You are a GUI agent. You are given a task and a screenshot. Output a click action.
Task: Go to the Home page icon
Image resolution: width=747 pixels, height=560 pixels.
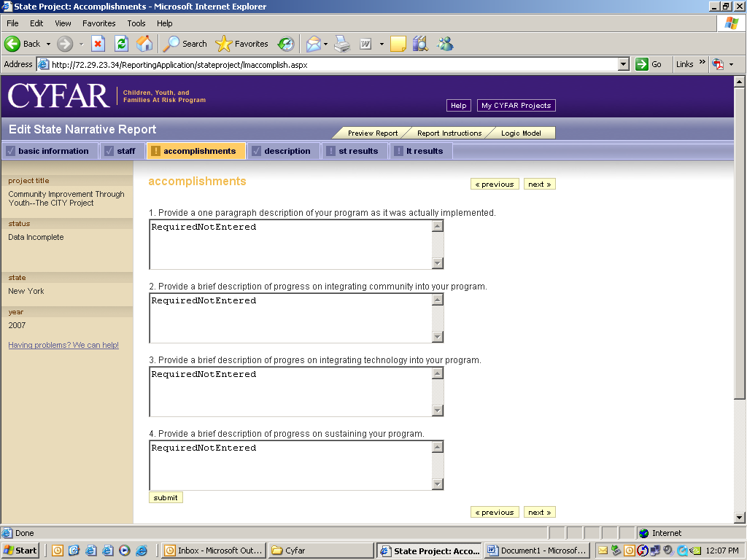(x=144, y=44)
